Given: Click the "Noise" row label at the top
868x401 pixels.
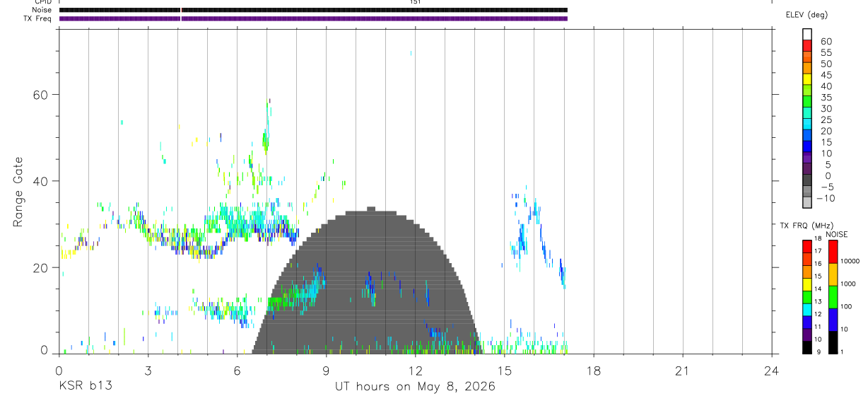Looking at the screenshot, I should (x=42, y=10).
